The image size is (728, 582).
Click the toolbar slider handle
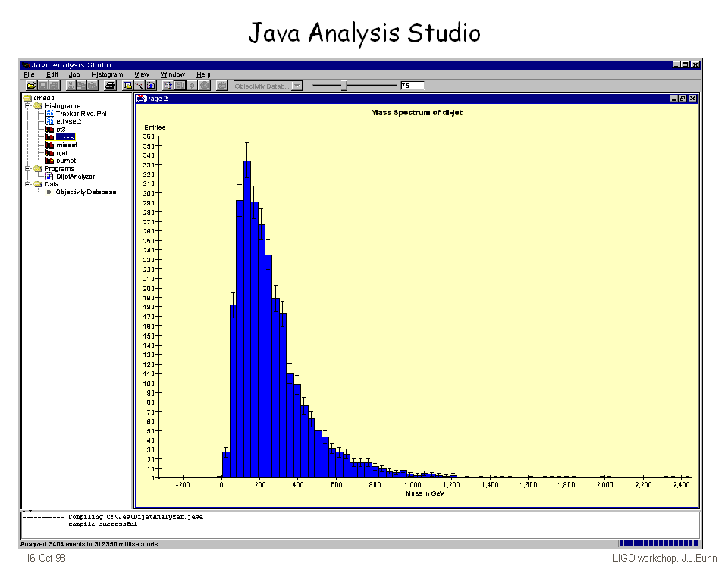[344, 86]
